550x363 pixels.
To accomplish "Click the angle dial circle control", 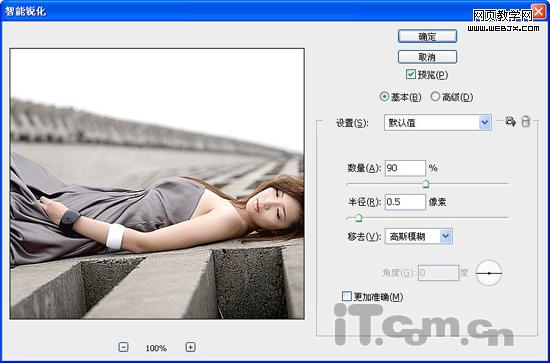I will 489,273.
